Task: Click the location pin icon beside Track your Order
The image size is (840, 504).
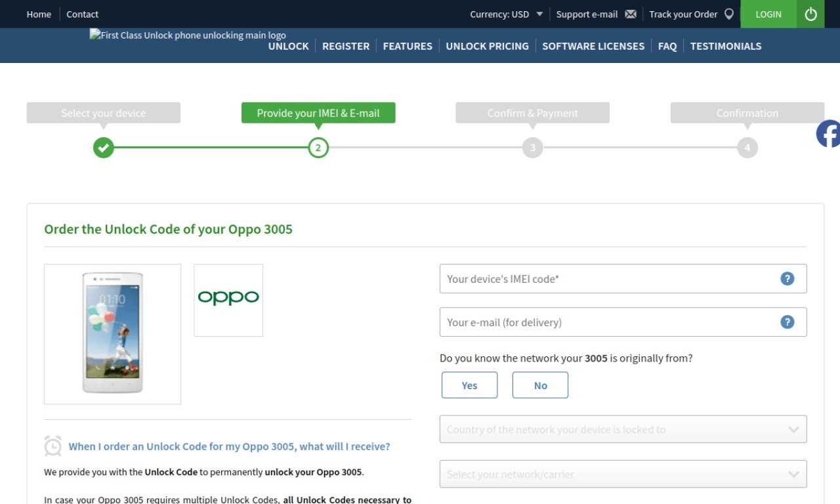Action: [728, 14]
